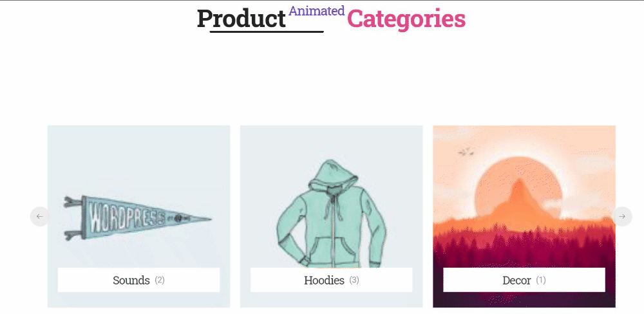
Task: Select the purple Animated heading text
Action: 316,11
